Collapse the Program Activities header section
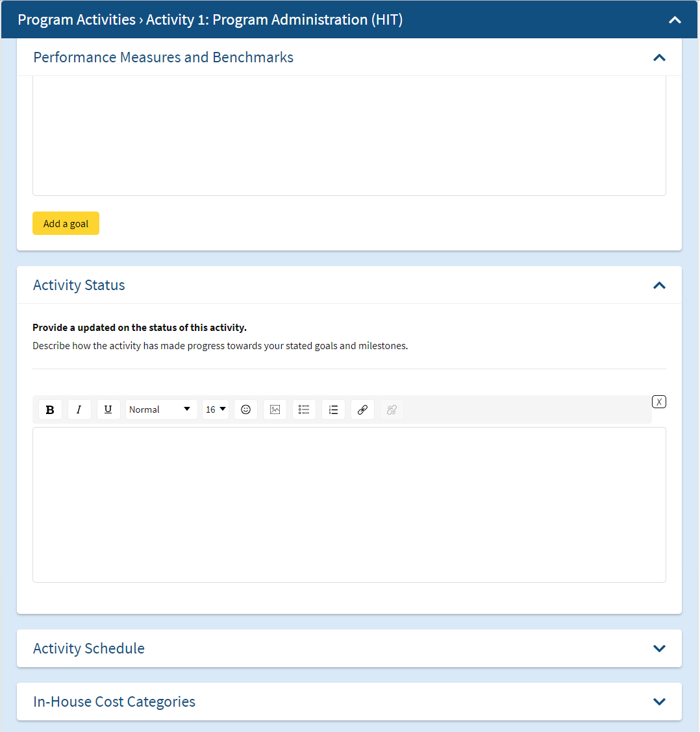 pos(675,19)
